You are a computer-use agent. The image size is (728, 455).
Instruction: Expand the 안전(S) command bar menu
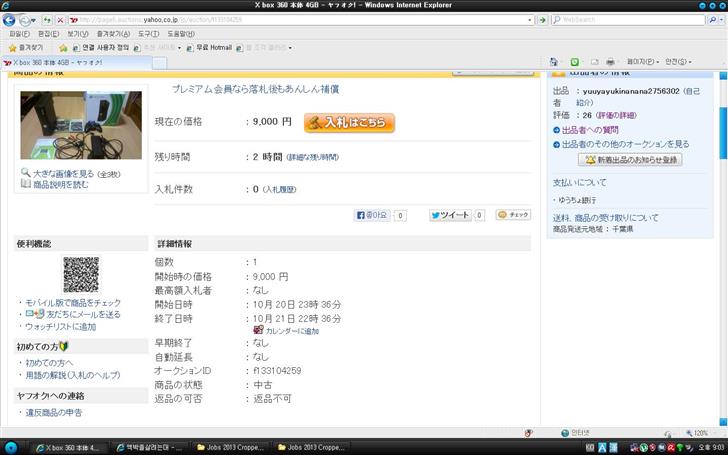click(x=678, y=62)
